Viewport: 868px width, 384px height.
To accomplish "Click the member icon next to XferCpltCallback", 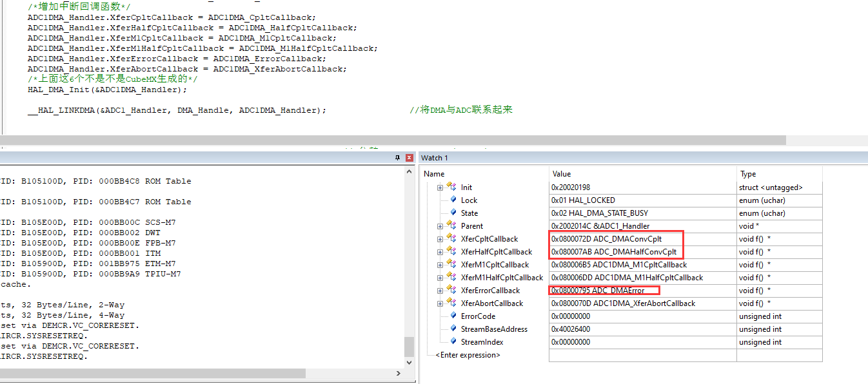I will (451, 238).
